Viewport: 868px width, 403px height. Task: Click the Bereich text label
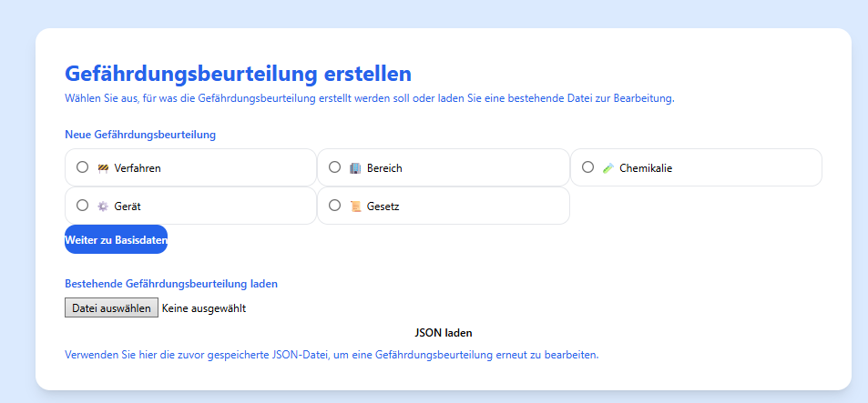385,168
